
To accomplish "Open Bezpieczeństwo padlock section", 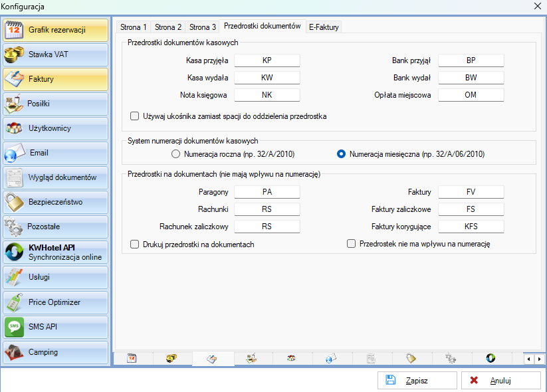I will (x=55, y=202).
